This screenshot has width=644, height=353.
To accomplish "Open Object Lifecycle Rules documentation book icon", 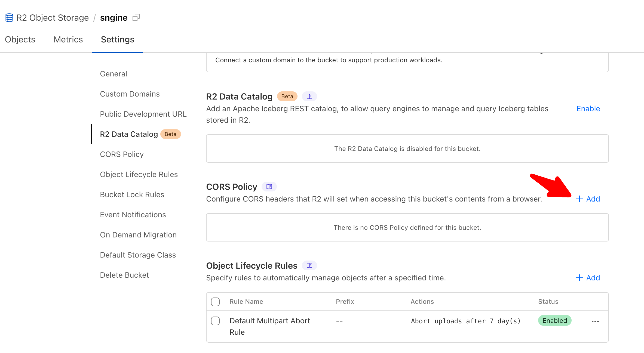I will tap(309, 265).
